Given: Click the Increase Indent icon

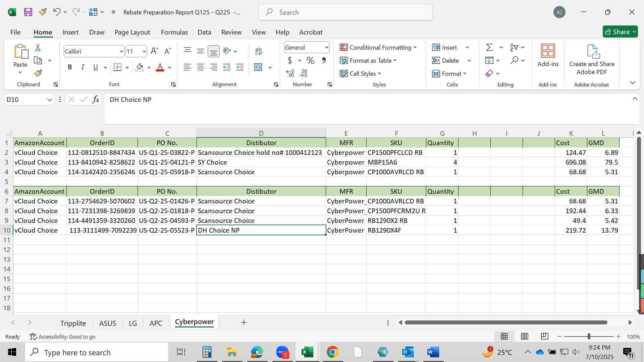Looking at the screenshot, I should (x=240, y=67).
